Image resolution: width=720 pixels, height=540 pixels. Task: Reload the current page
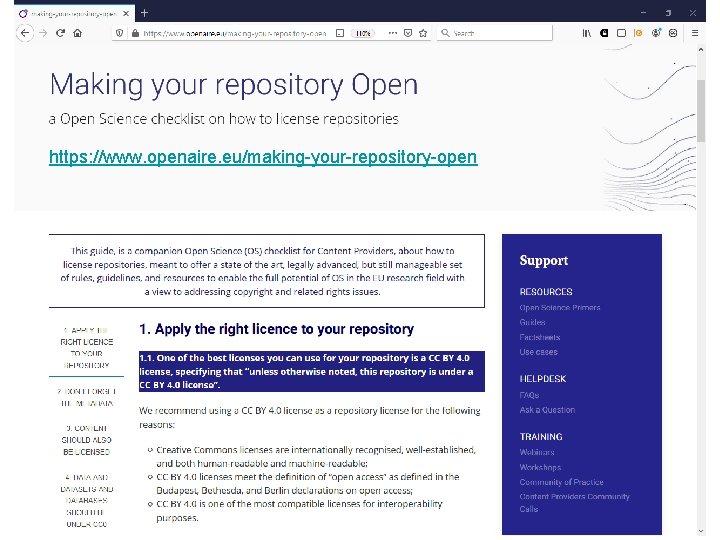coord(60,33)
